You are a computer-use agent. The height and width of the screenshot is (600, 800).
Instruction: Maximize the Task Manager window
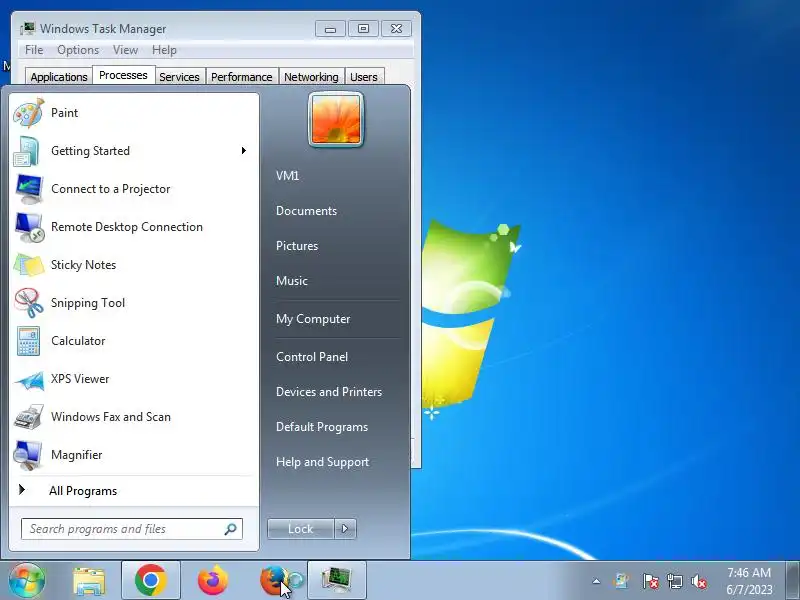pos(363,29)
